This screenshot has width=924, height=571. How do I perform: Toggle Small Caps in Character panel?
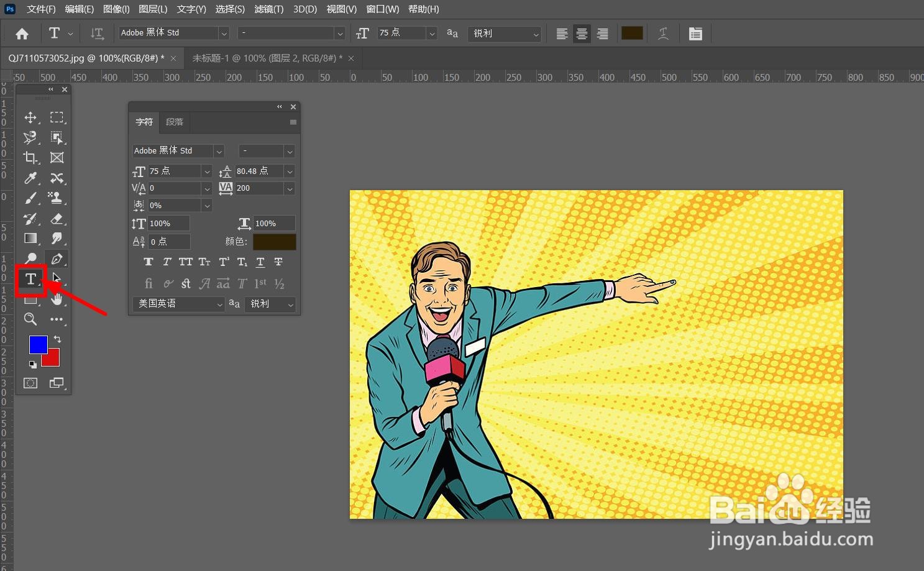[204, 262]
